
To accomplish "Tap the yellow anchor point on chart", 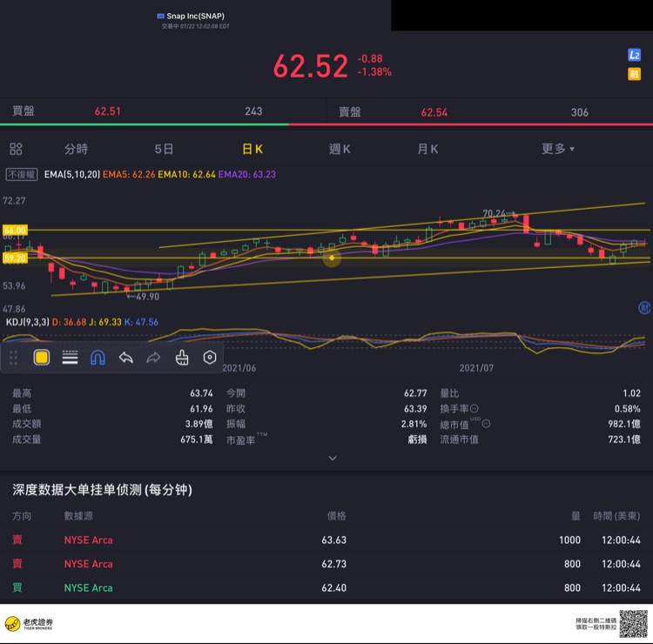I will point(332,258).
